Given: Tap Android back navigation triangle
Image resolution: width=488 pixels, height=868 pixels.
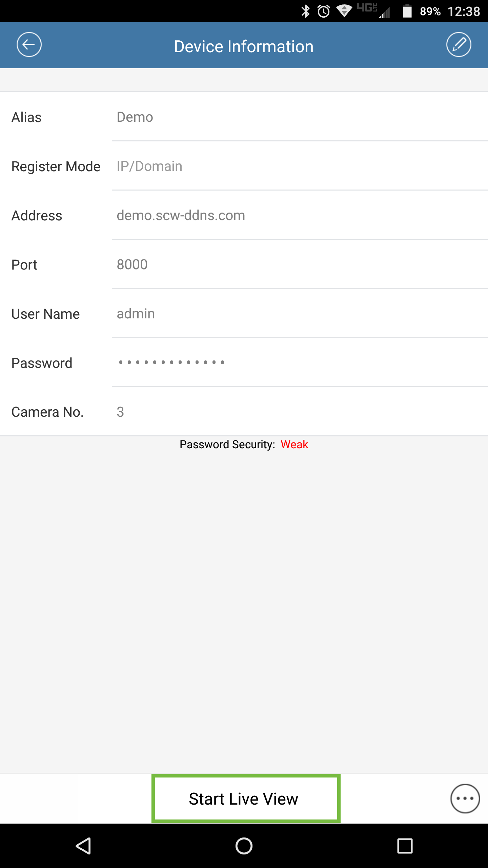Looking at the screenshot, I should [83, 846].
